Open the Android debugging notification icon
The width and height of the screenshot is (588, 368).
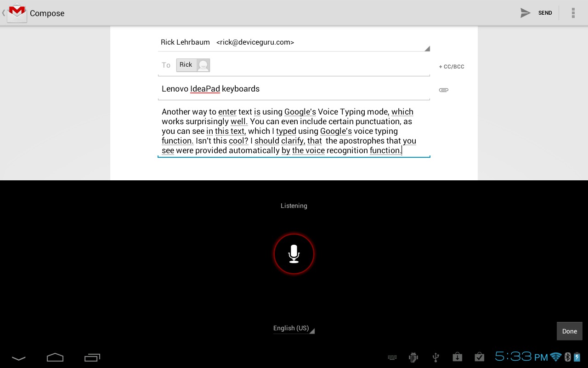pyautogui.click(x=413, y=357)
